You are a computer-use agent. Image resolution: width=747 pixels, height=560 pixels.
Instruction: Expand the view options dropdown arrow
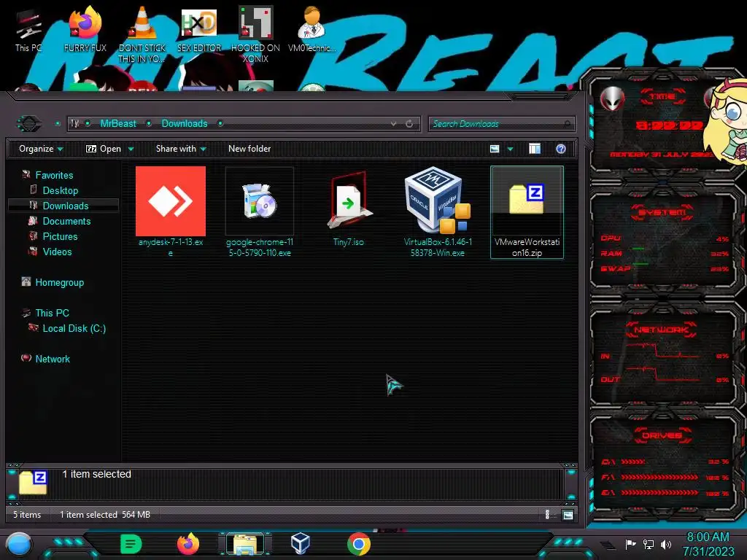tap(510, 149)
